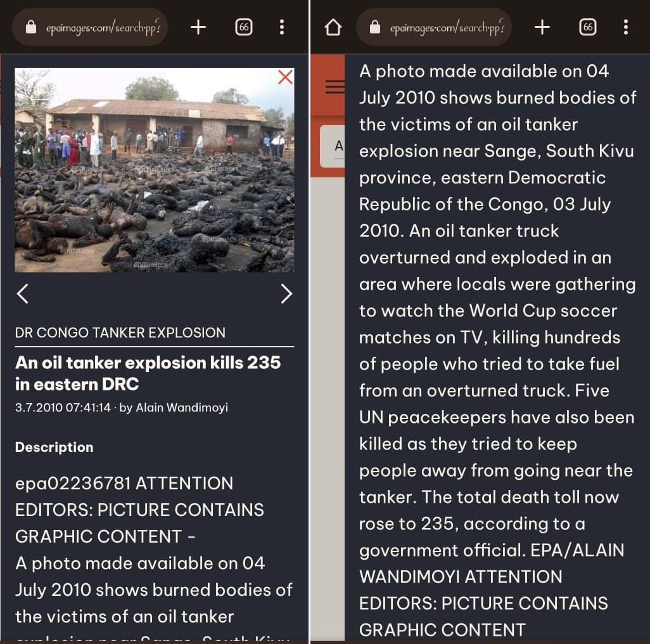Open a new tab in the left browser
This screenshot has width=650, height=644.
[198, 27]
